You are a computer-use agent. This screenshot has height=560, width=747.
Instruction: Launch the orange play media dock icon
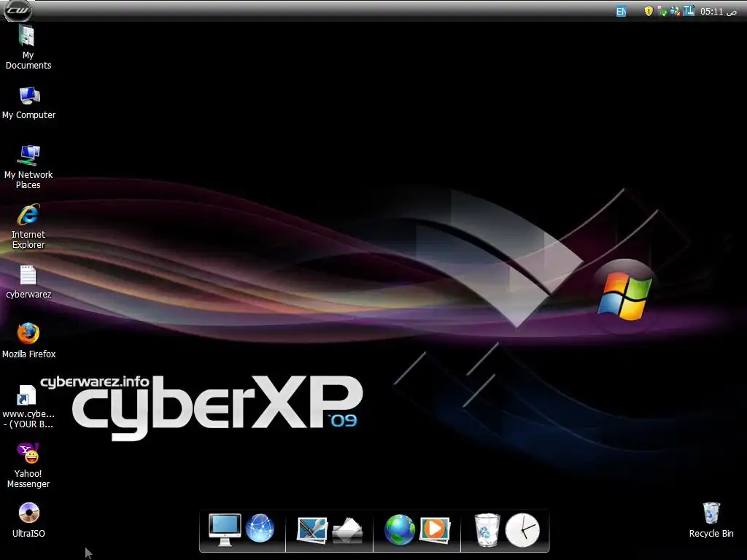coord(435,529)
